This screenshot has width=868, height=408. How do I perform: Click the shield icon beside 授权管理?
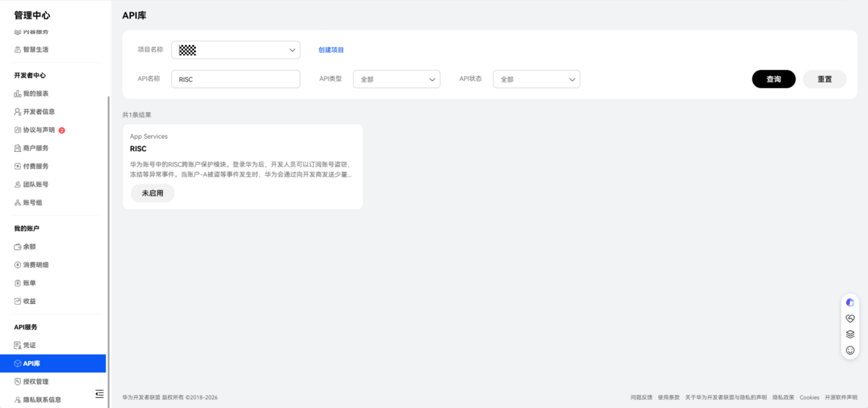tap(17, 381)
